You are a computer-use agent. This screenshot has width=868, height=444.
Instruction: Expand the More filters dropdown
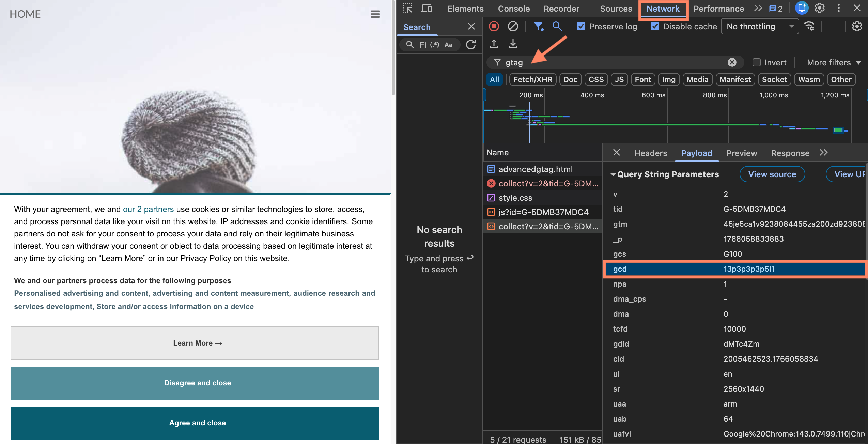(833, 62)
